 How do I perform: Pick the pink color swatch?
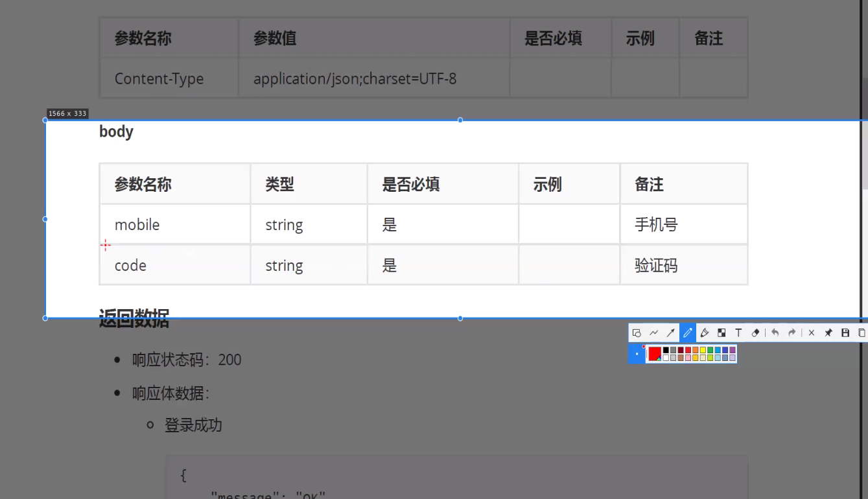pyautogui.click(x=688, y=358)
